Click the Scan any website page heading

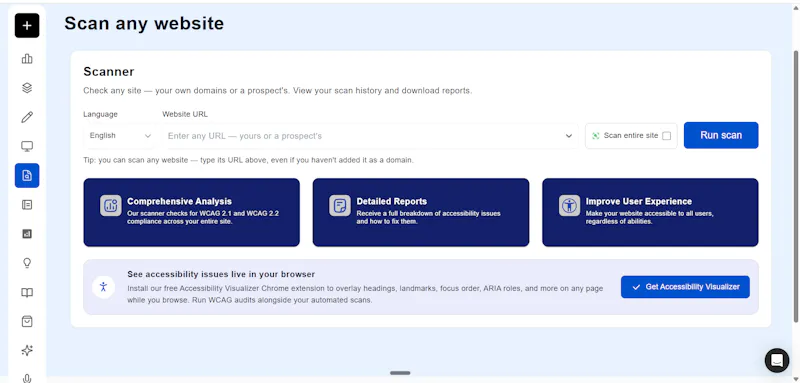tap(144, 23)
